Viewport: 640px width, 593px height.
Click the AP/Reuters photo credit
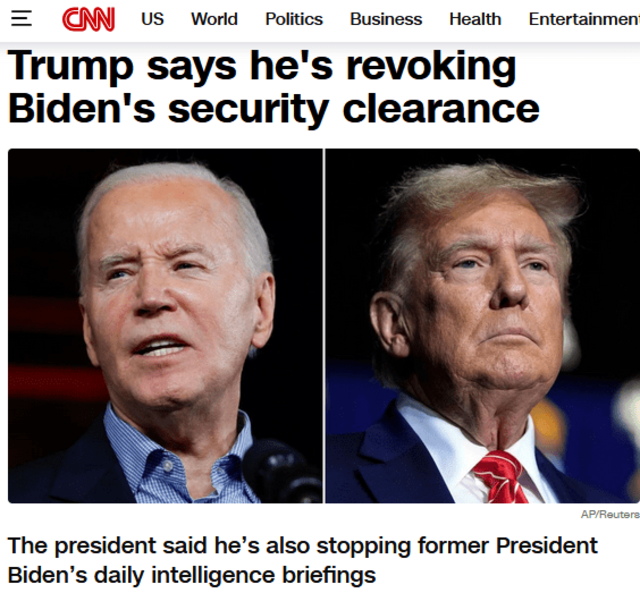(610, 515)
